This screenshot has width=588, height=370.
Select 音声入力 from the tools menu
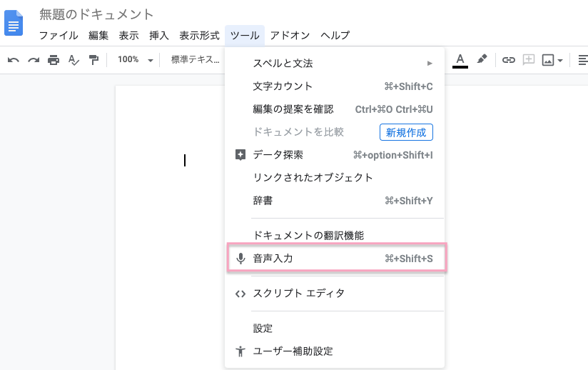tap(335, 259)
